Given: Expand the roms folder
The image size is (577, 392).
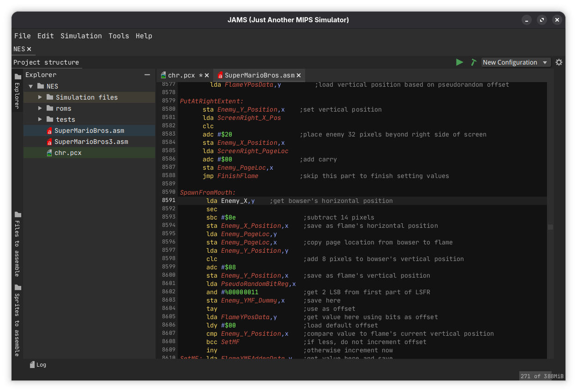Looking at the screenshot, I should pos(40,108).
